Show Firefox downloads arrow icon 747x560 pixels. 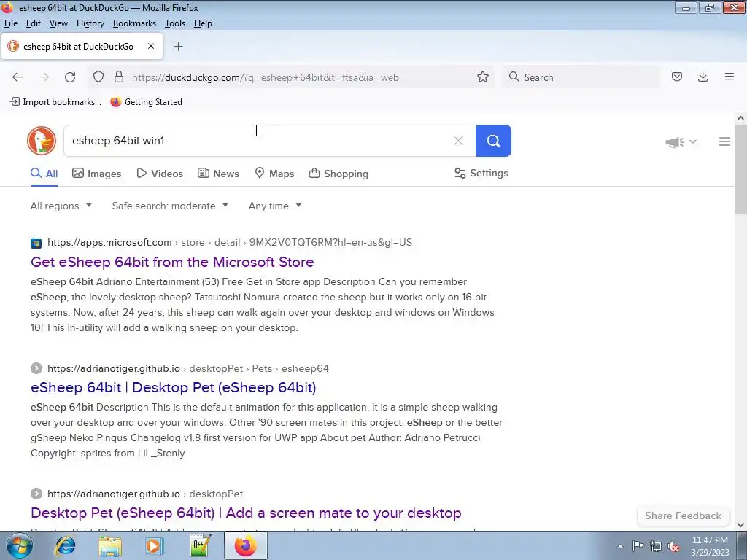[x=703, y=77]
